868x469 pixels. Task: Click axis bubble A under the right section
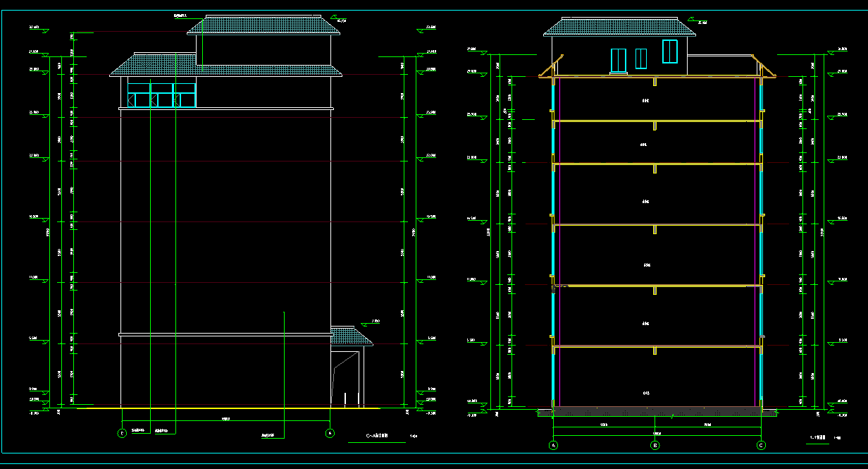point(553,445)
